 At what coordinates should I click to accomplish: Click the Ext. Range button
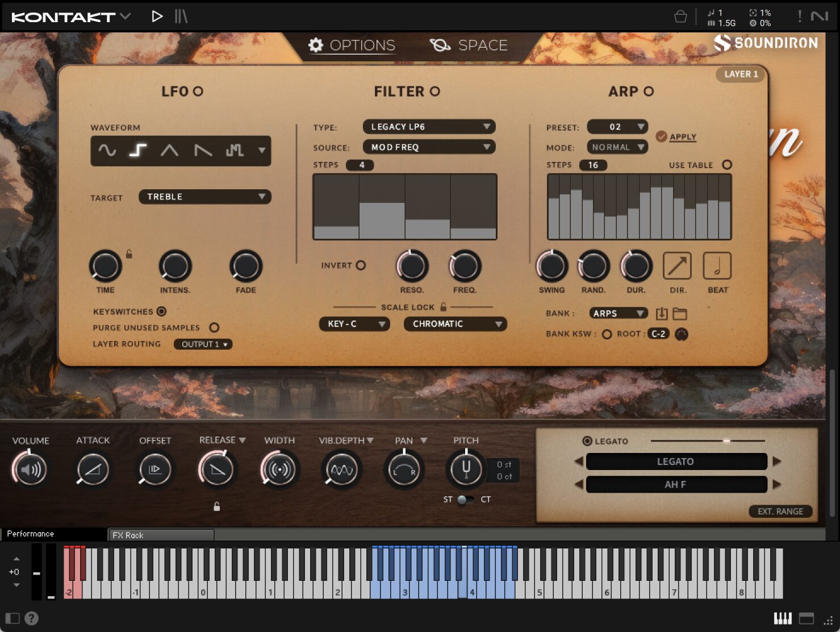pyautogui.click(x=780, y=512)
